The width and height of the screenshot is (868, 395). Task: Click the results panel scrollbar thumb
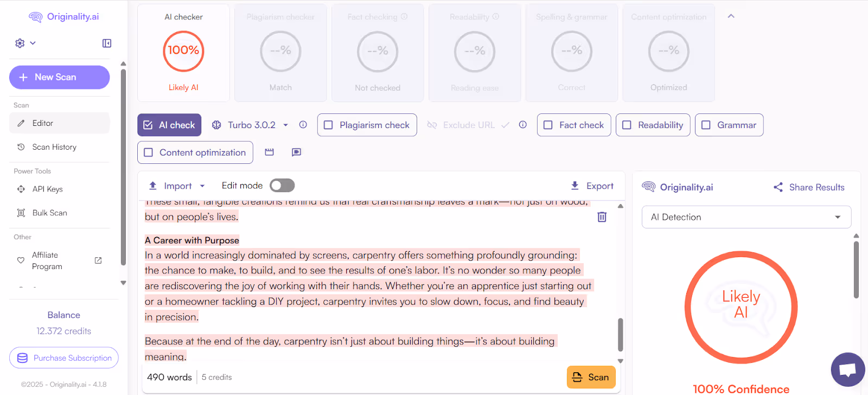(856, 269)
